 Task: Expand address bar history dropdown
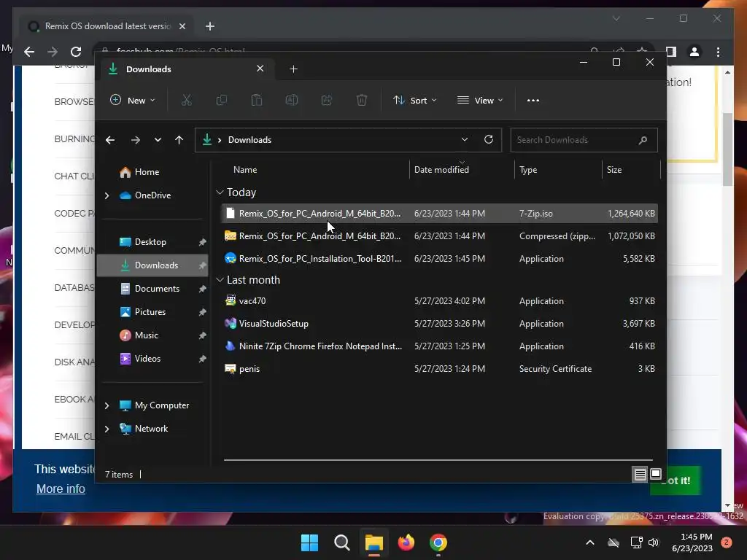tap(465, 139)
